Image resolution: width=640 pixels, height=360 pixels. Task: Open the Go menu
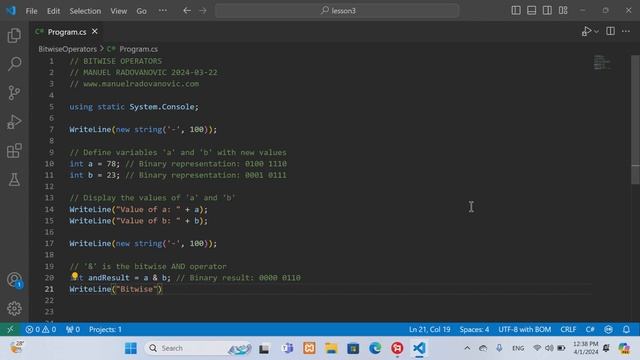(142, 11)
